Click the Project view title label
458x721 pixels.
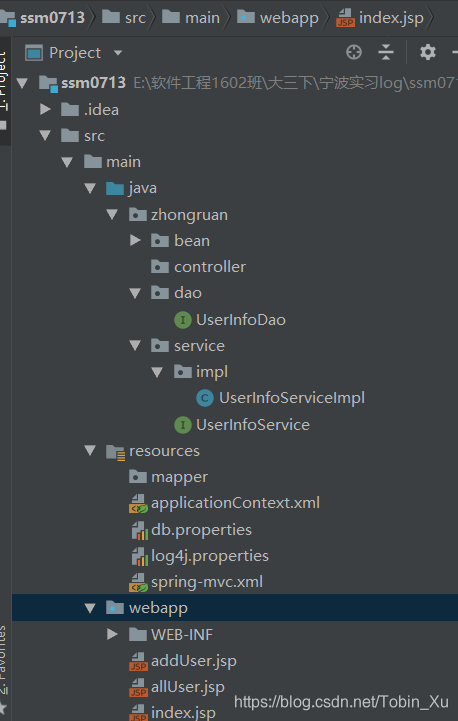(75, 53)
